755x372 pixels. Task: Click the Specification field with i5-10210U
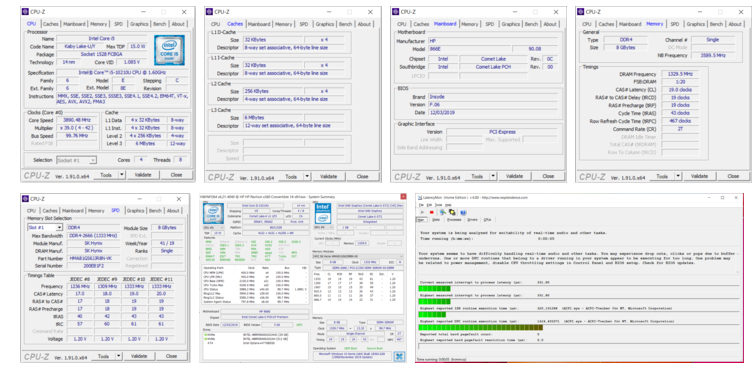tap(122, 72)
